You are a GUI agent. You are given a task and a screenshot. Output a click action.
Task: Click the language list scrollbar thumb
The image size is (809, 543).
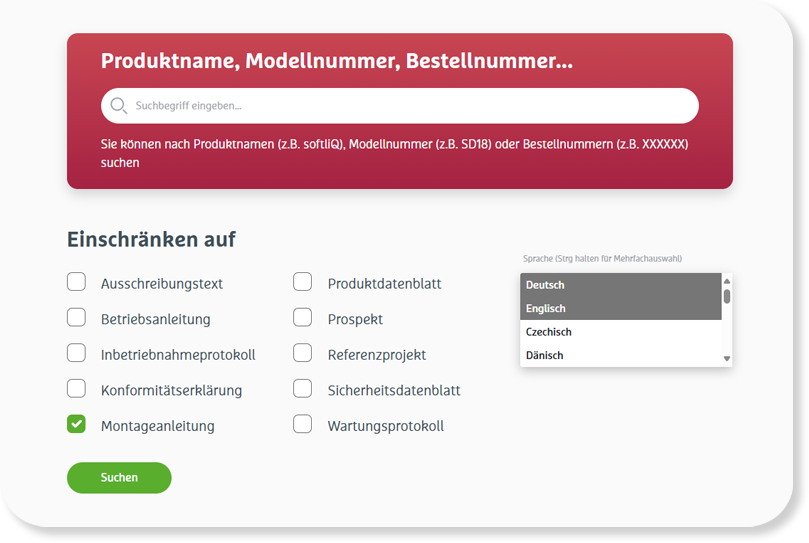point(727,296)
